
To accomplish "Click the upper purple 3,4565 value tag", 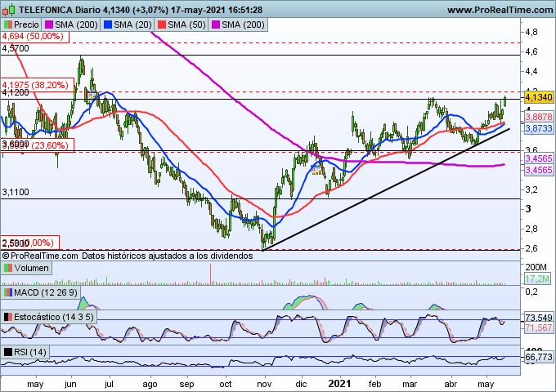I will [539, 158].
